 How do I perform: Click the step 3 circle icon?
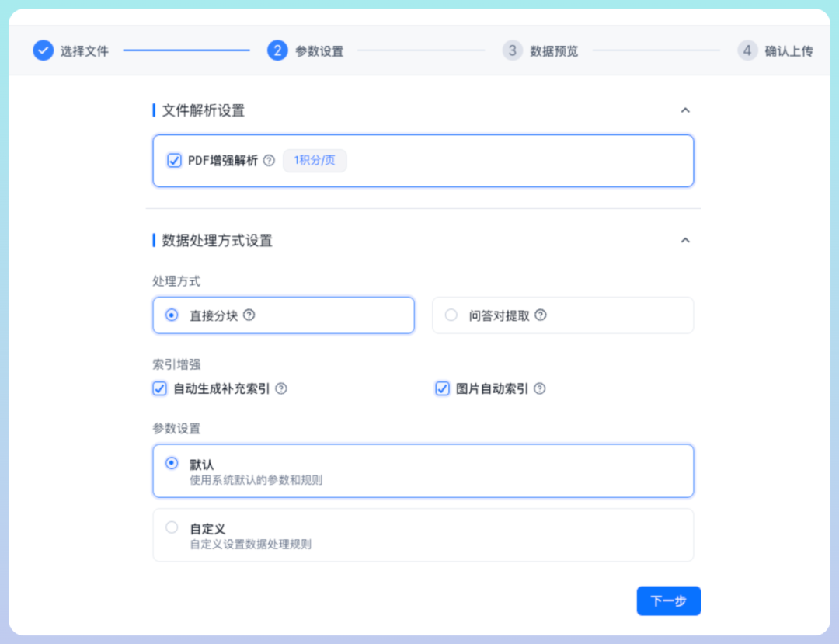tap(513, 50)
